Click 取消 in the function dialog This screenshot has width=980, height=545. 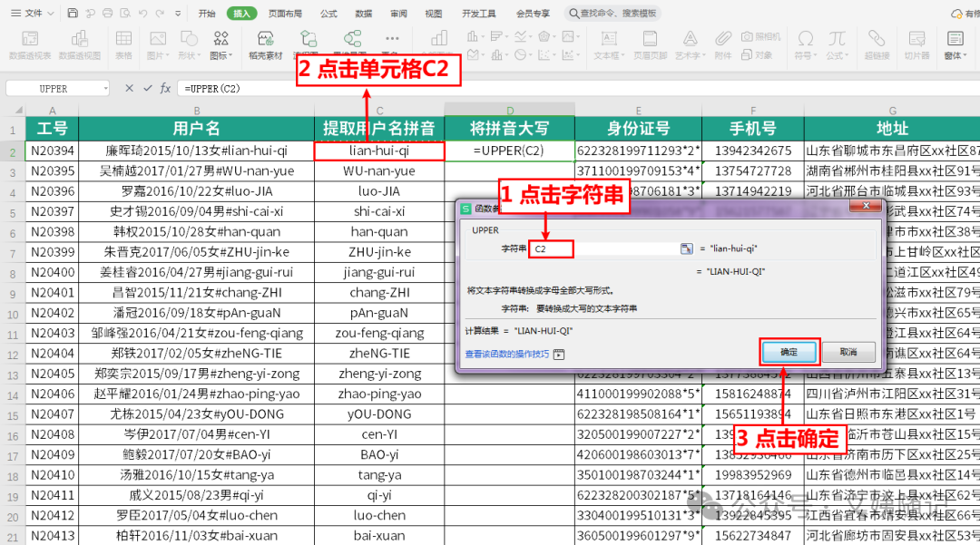tap(848, 352)
